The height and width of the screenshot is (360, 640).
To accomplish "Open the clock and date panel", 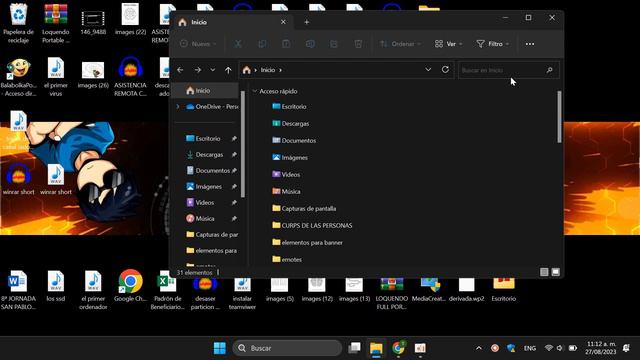I will pos(600,348).
